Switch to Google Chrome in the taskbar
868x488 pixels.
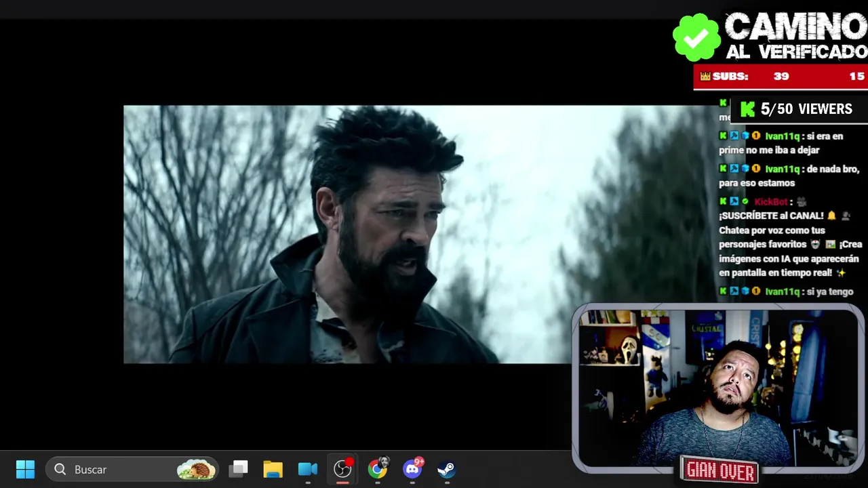click(378, 468)
